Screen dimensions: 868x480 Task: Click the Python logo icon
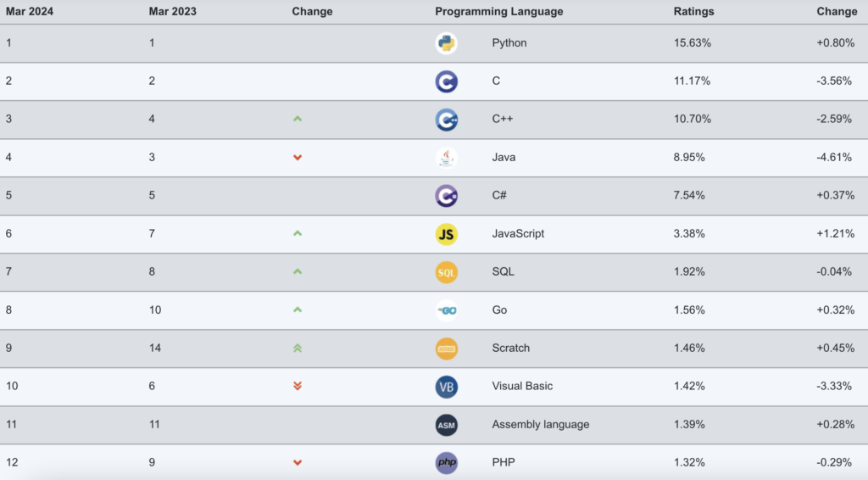tap(446, 43)
